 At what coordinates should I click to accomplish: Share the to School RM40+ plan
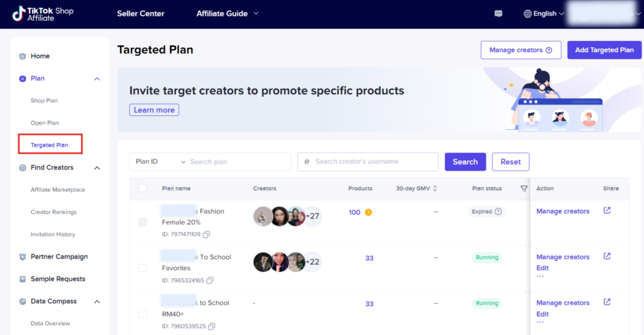(x=607, y=302)
